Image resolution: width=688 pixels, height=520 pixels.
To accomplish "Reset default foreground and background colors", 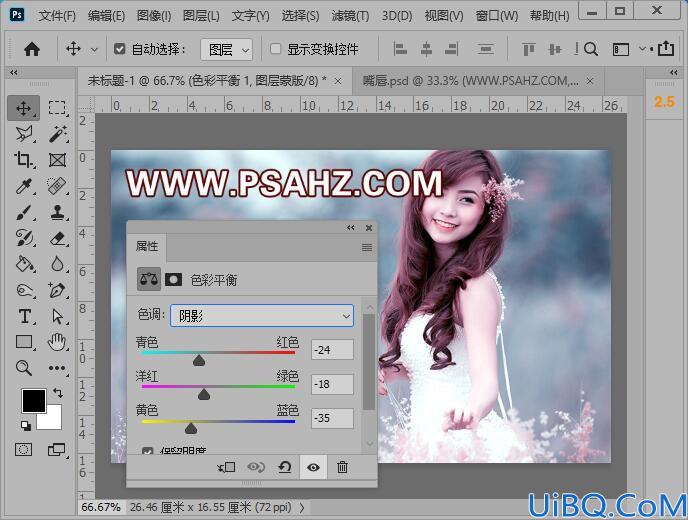I will point(26,424).
